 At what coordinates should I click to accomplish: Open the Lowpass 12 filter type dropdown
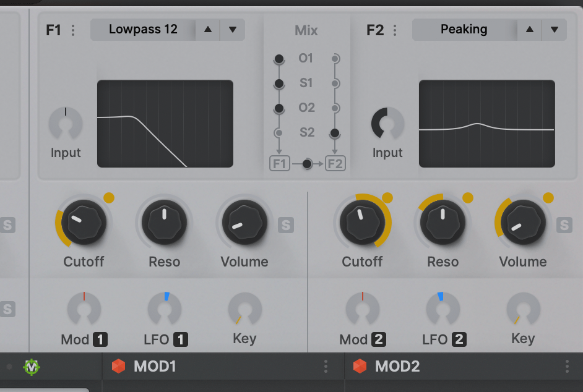point(143,29)
